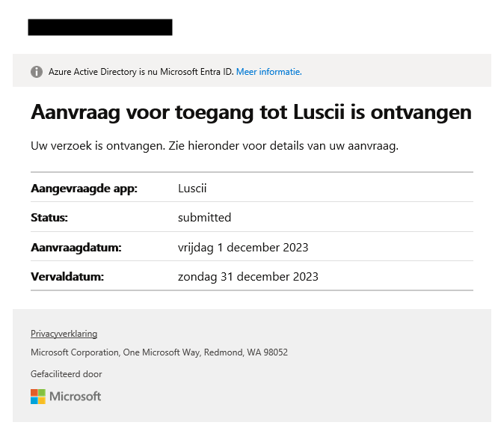Click the 'Uw verzoek is ontvangen' sentence

pyautogui.click(x=215, y=146)
